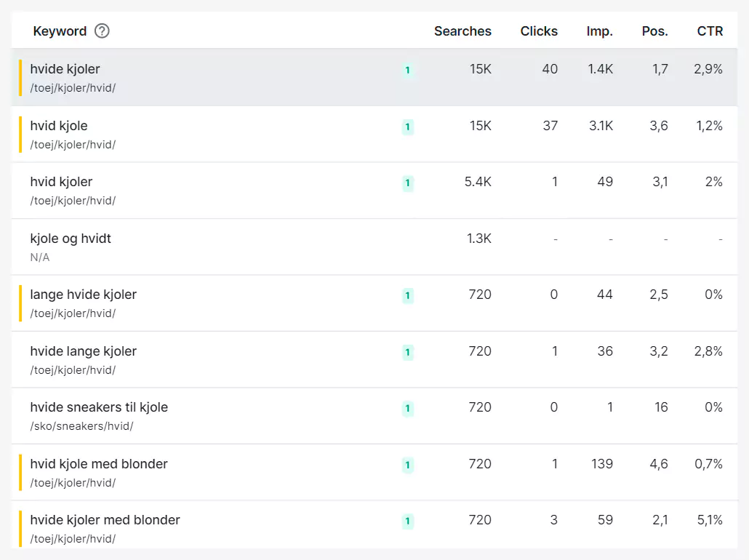Image resolution: width=749 pixels, height=560 pixels.
Task: Click the yellow marker beside hvide kjoler
Action: point(20,78)
